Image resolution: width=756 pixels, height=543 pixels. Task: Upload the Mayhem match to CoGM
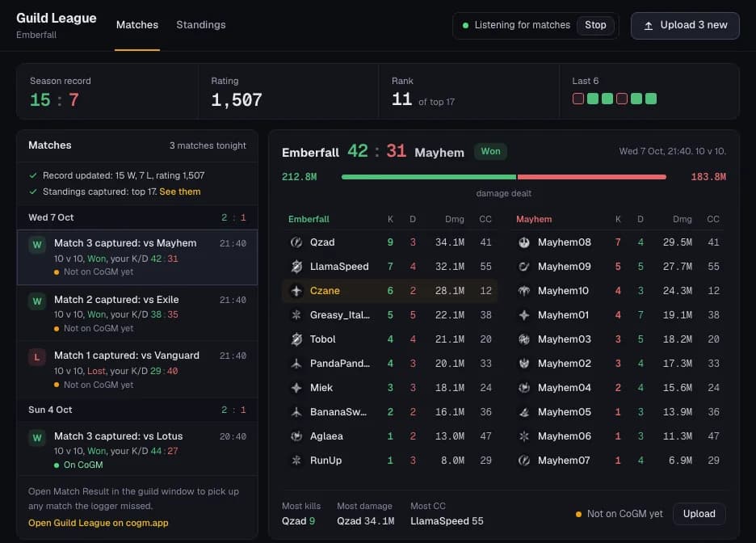(699, 514)
